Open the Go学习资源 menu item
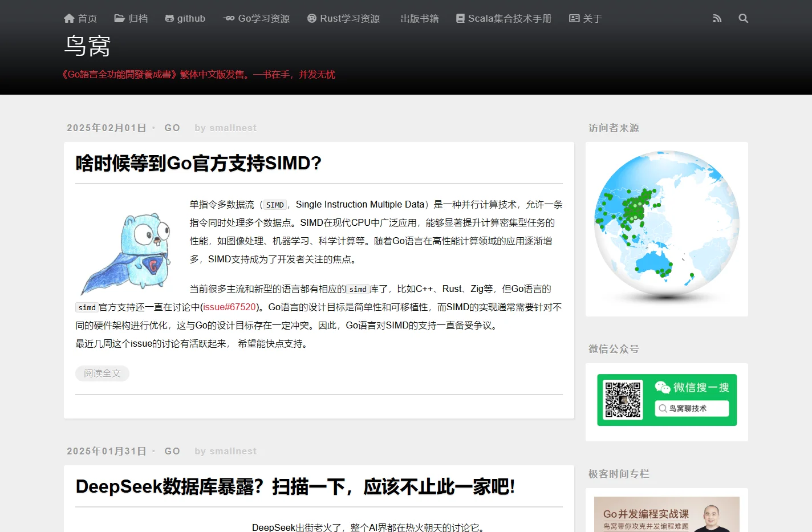 click(x=257, y=18)
